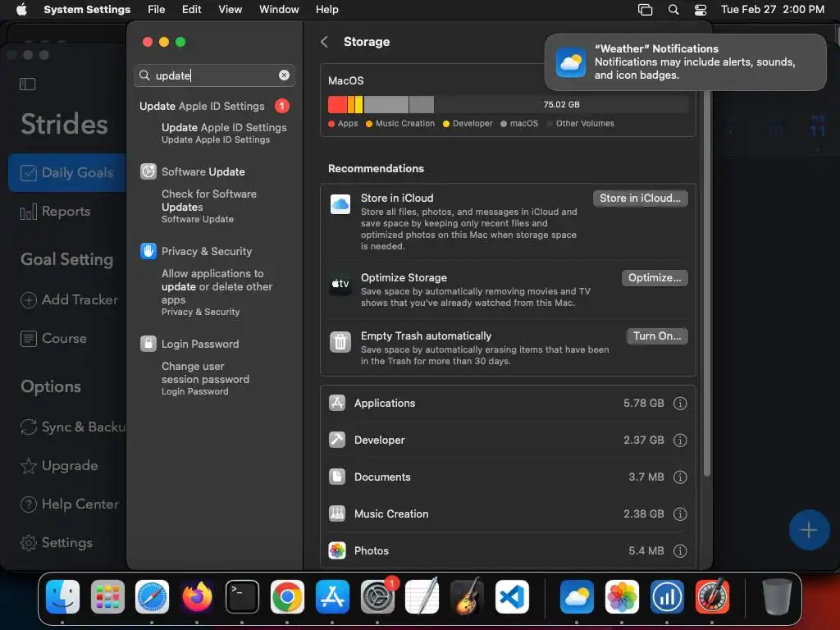The image size is (840, 630).
Task: Open the View menu
Action: (230, 10)
